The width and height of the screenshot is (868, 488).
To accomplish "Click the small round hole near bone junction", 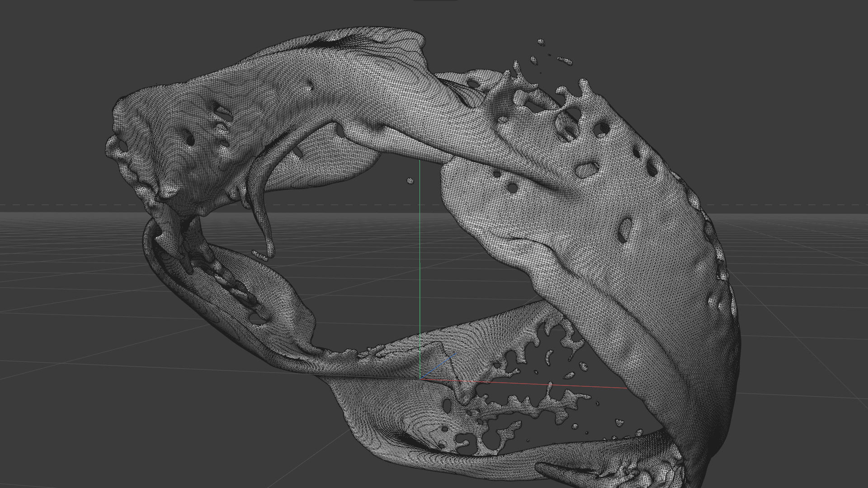I will 512,188.
